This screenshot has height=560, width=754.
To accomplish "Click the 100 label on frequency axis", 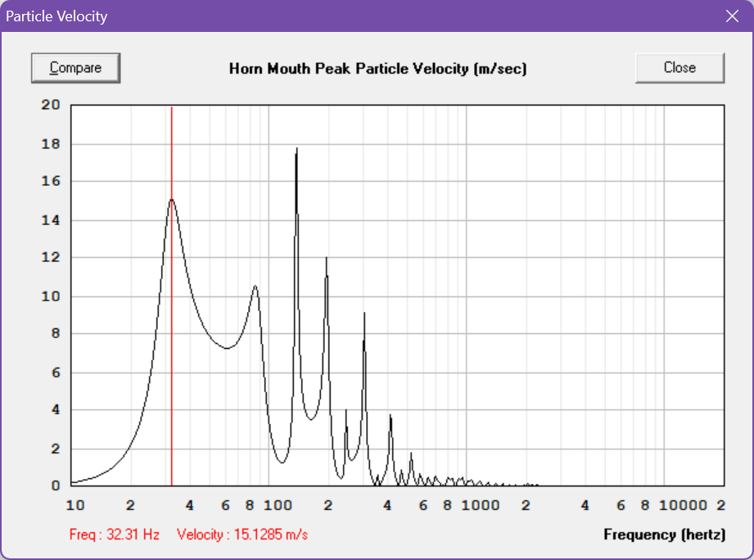I will point(278,505).
